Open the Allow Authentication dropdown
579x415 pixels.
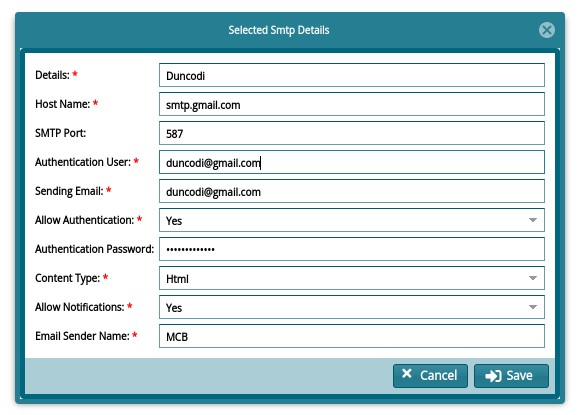(352, 220)
